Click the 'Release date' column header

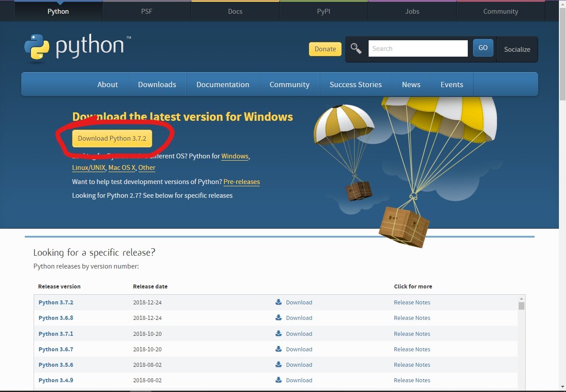pyautogui.click(x=150, y=286)
